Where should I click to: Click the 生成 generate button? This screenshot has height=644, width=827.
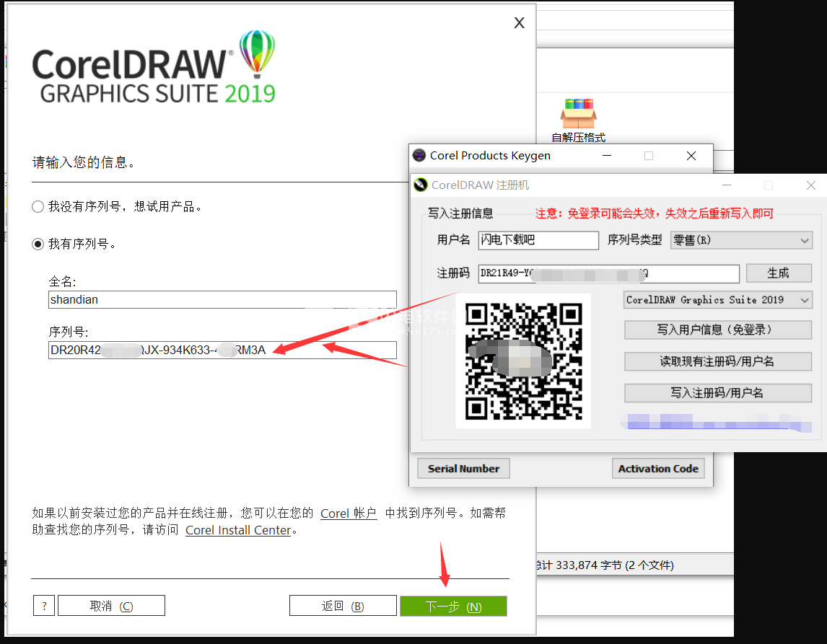[x=779, y=273]
